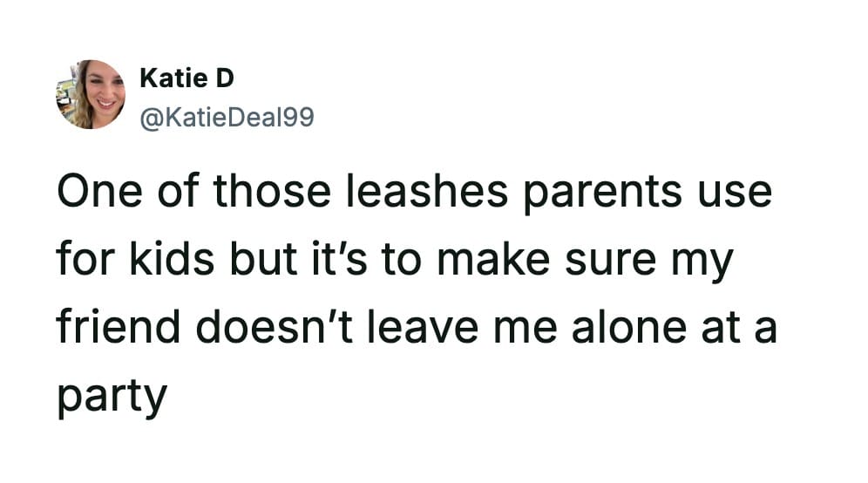The width and height of the screenshot is (868, 483).
Task: Click the @KatieDeal99 handle
Action: (227, 116)
